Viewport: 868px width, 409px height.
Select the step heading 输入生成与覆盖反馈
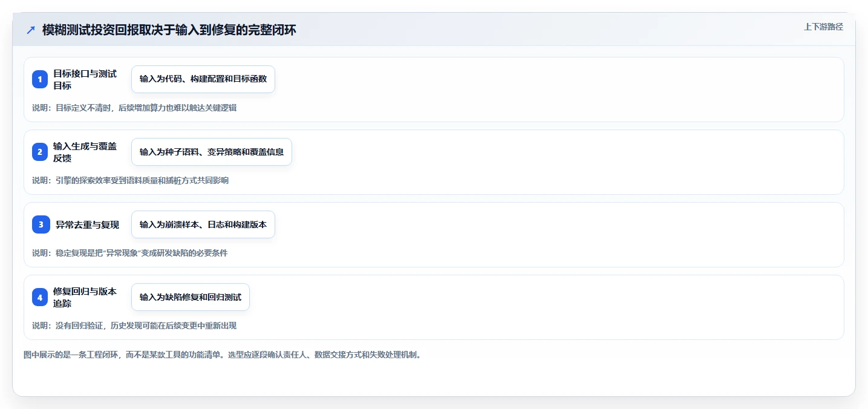[x=85, y=152]
